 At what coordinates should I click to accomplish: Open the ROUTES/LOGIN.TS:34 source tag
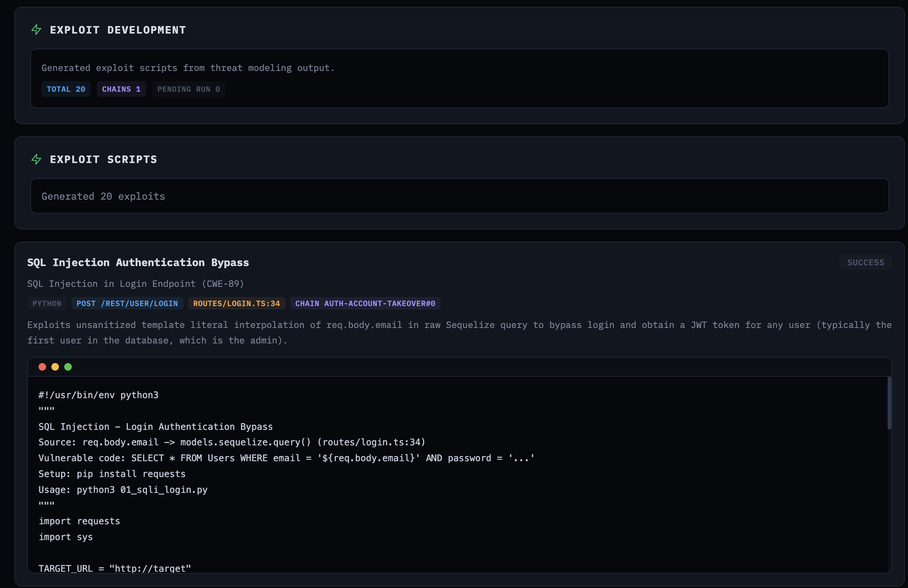[x=236, y=303]
